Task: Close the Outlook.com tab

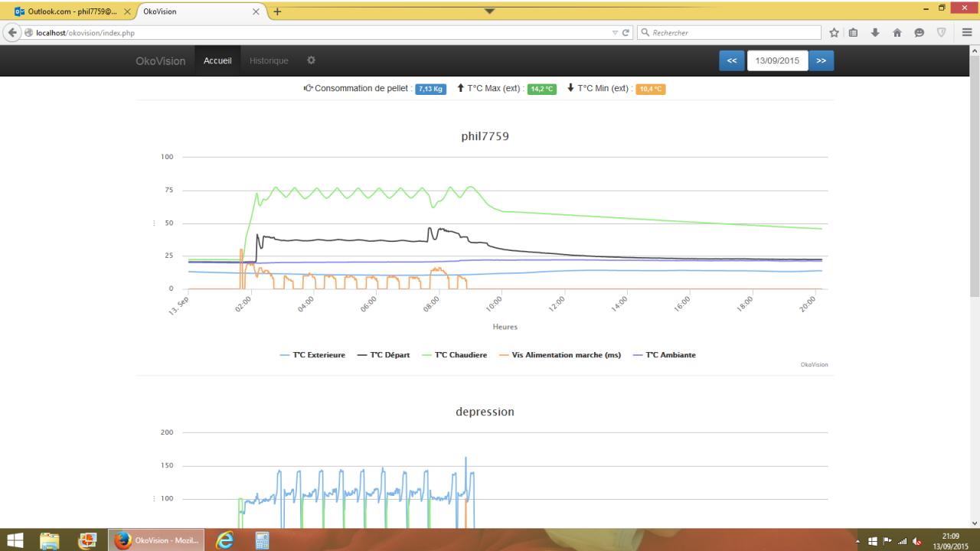Action: coord(127,11)
